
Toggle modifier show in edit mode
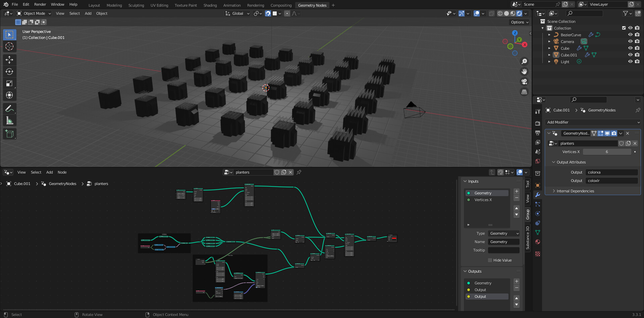(x=601, y=133)
